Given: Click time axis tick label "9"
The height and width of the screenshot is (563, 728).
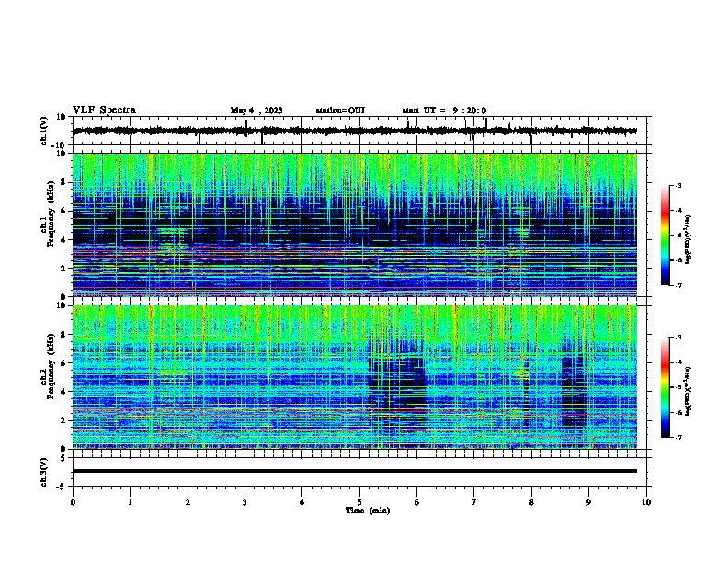Looking at the screenshot, I should click(x=588, y=502).
